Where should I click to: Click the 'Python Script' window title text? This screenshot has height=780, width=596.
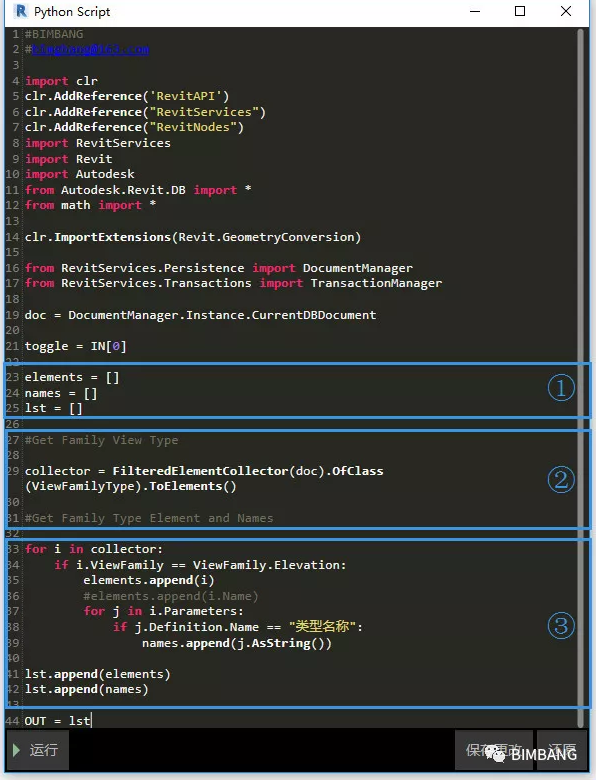(72, 11)
